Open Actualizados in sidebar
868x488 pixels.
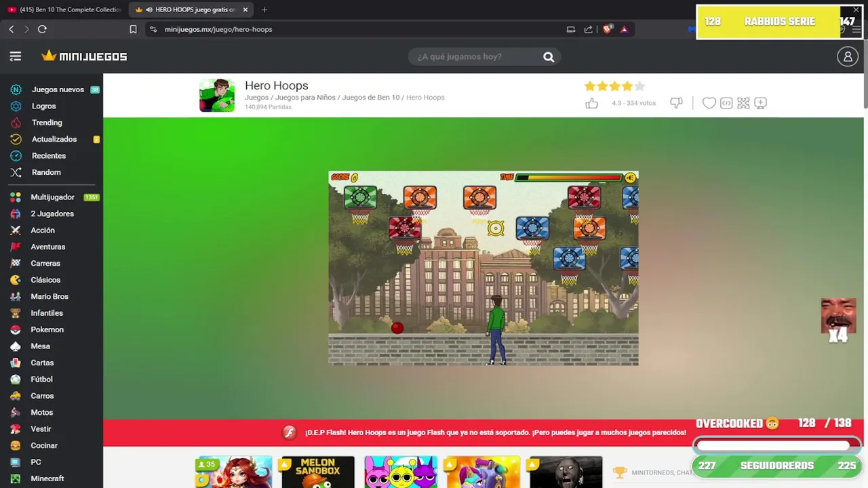(x=54, y=139)
